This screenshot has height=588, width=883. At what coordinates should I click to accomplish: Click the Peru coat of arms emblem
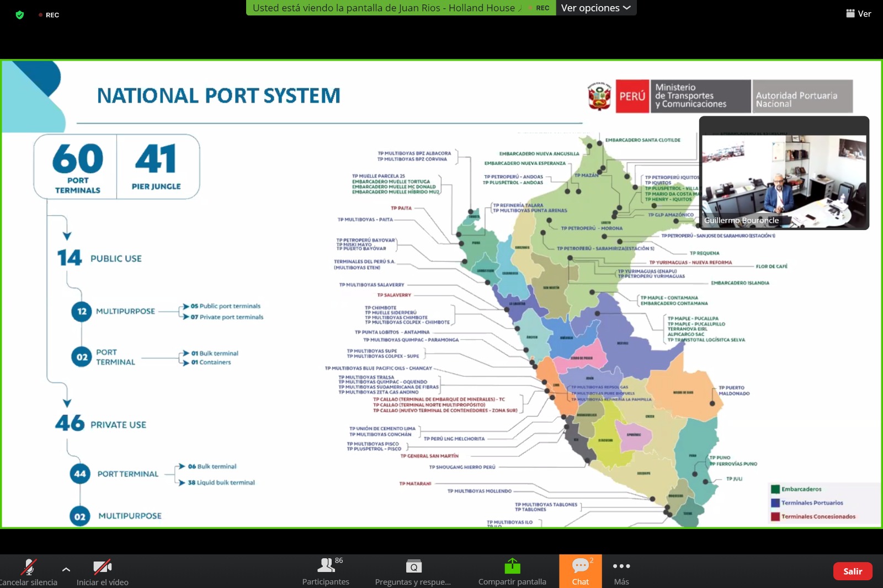point(599,97)
